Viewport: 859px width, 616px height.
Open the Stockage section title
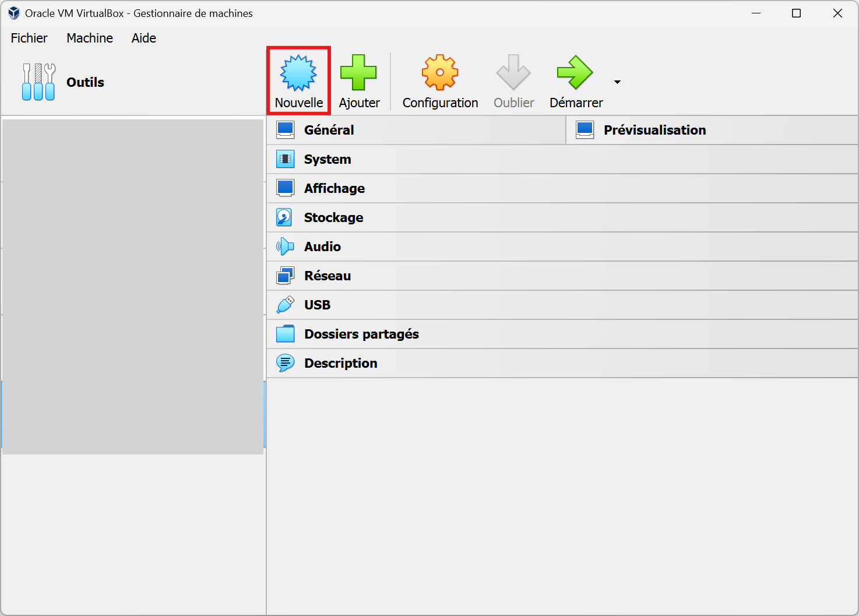333,217
